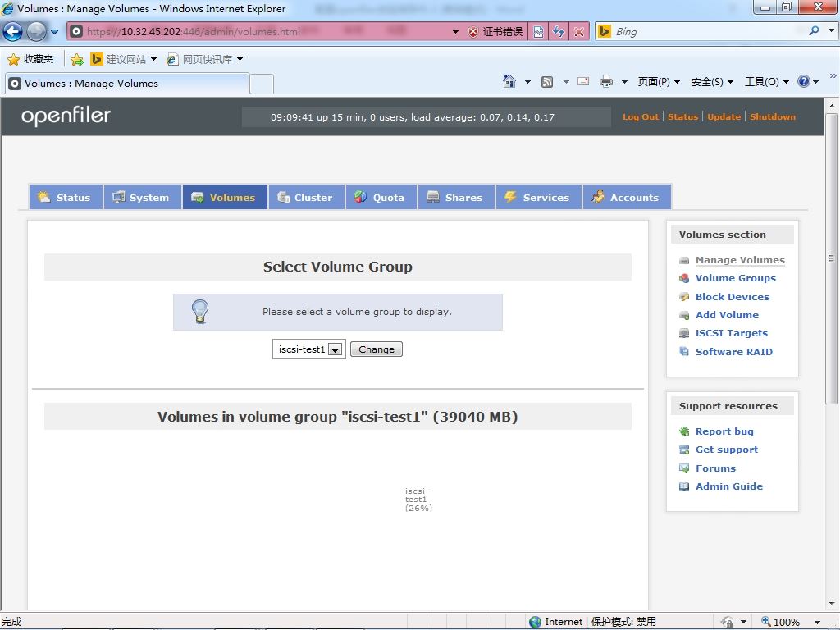Click the RSS feeds icon
Image resolution: width=840 pixels, height=630 pixels.
tap(547, 82)
